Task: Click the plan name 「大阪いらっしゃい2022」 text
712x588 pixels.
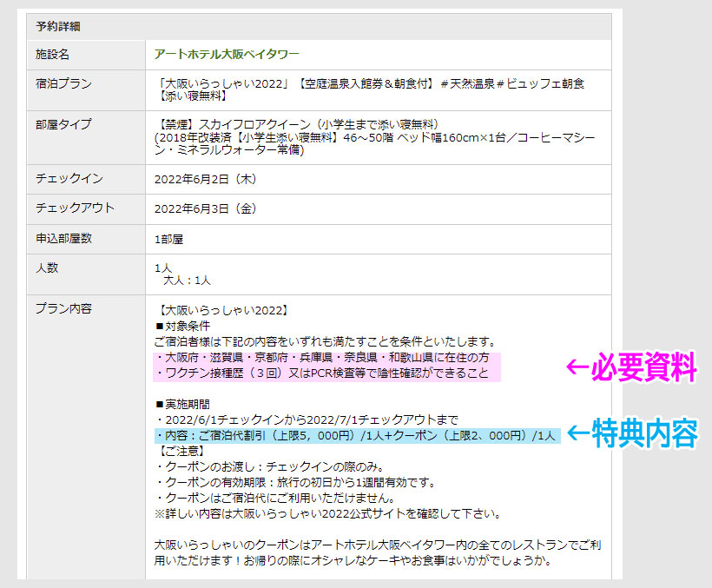Action: click(x=223, y=83)
